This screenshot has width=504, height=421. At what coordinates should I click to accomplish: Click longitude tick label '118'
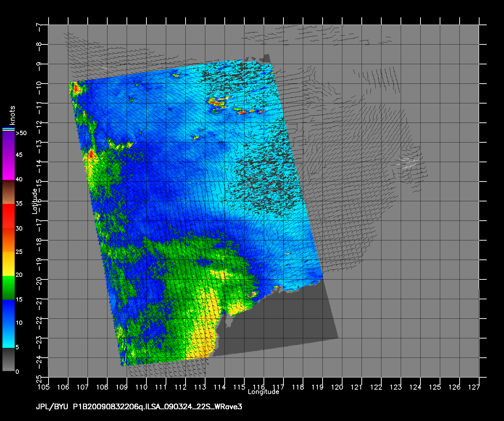pos(298,387)
